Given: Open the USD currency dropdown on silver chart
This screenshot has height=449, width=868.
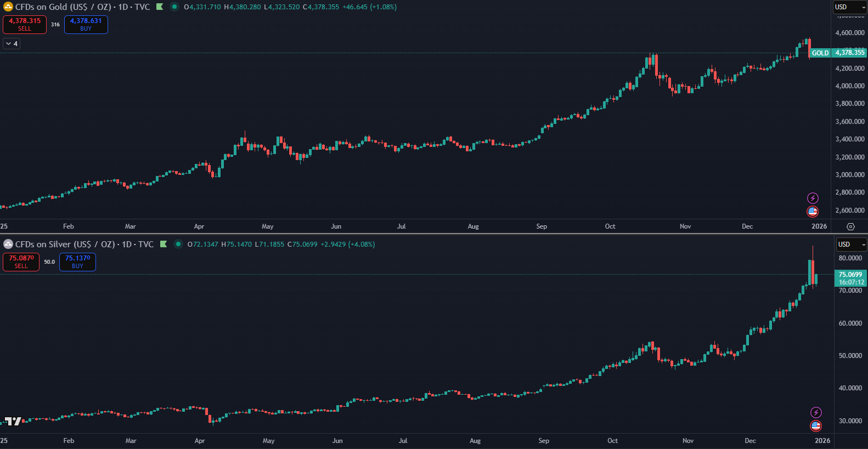Looking at the screenshot, I should (x=851, y=245).
